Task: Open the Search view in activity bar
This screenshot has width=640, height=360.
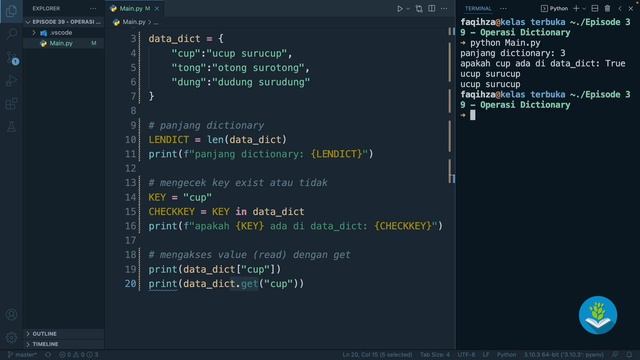Action: point(11,33)
